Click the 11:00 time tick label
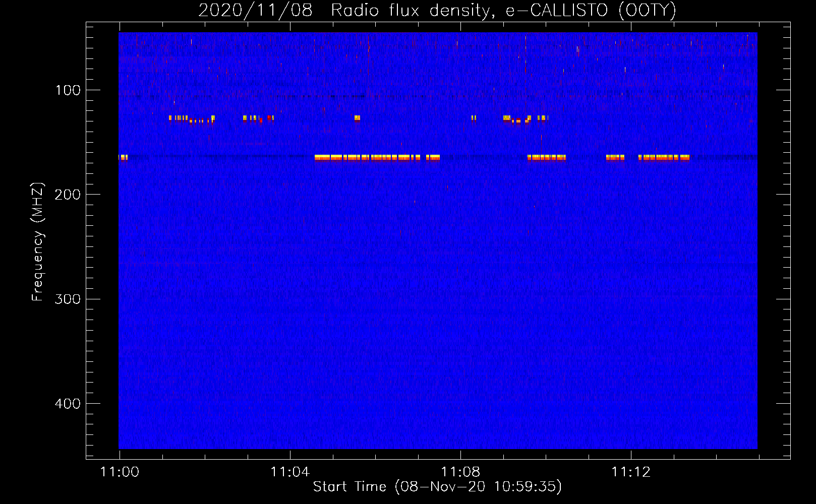The image size is (816, 504). [120, 472]
